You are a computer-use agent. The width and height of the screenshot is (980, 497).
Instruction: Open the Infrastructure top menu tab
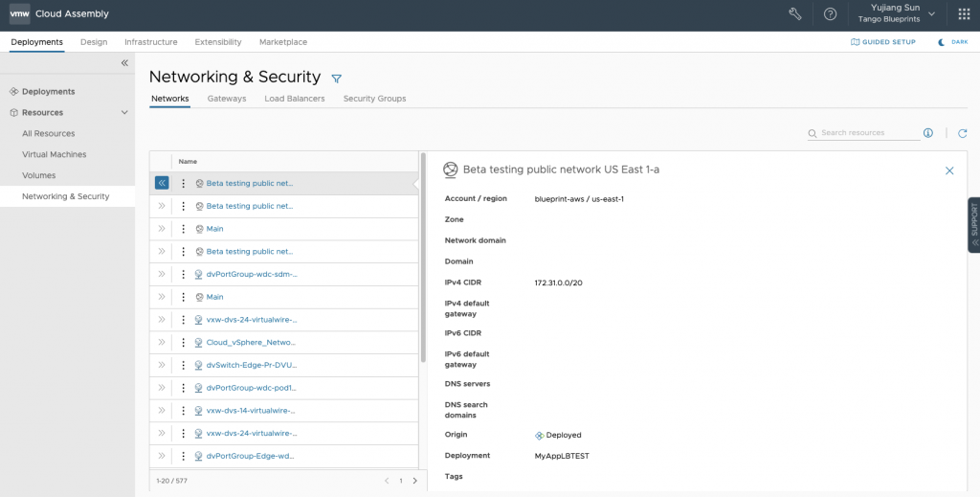150,42
